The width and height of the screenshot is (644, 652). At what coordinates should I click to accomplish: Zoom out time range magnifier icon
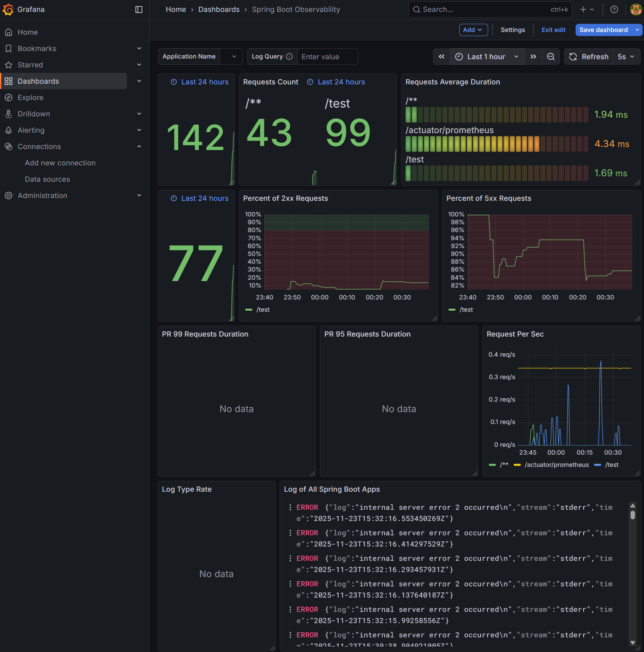[x=551, y=56]
